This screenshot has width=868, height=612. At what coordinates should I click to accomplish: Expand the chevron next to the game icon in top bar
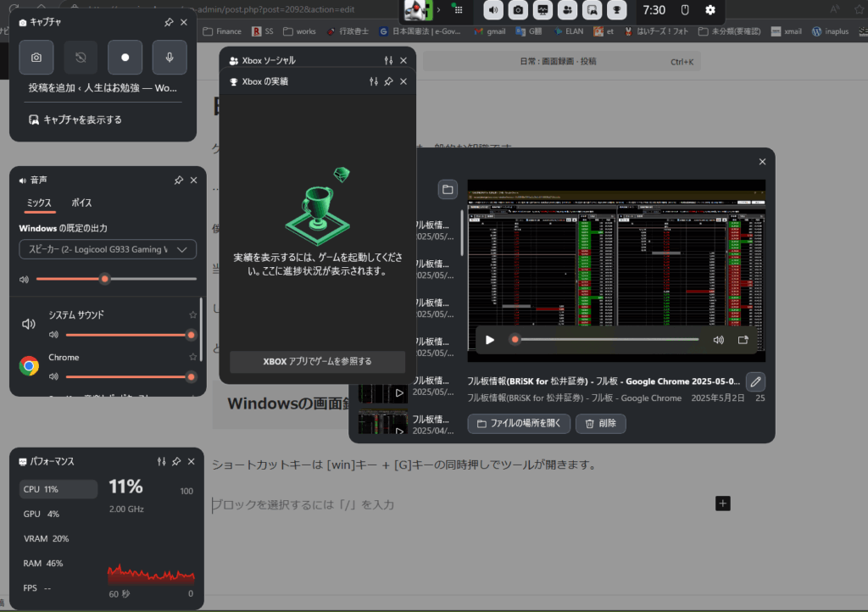click(x=438, y=10)
